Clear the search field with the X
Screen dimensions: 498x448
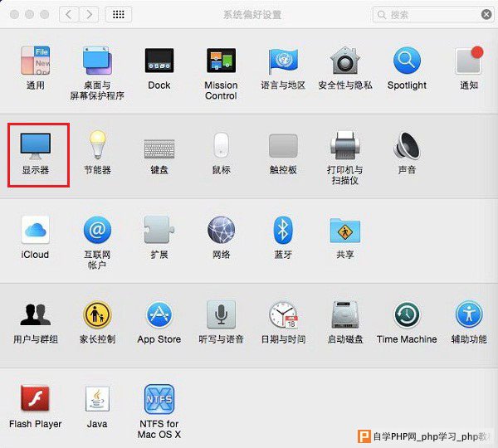[486, 14]
